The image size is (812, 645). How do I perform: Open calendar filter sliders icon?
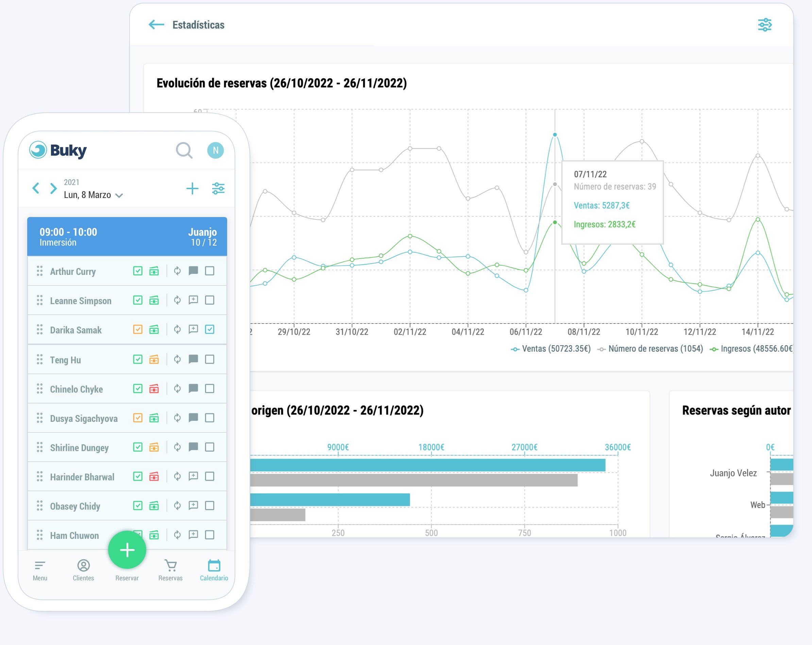(218, 188)
